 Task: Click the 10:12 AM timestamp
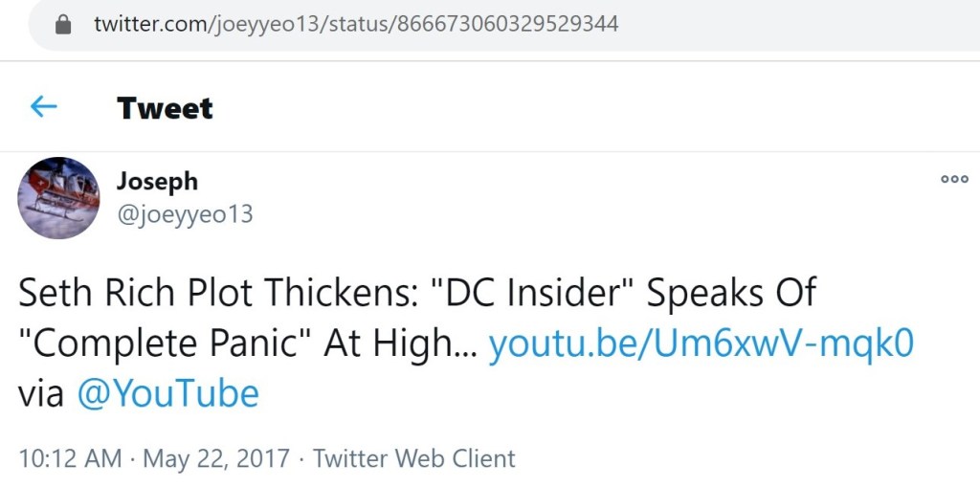(70, 458)
